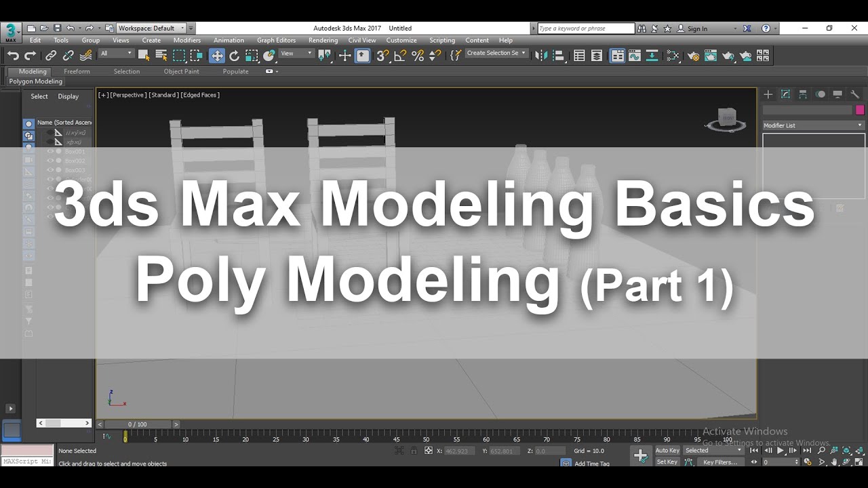Image resolution: width=868 pixels, height=488 pixels.
Task: Toggle Absolute/Offset transform type-in mode
Action: [428, 451]
